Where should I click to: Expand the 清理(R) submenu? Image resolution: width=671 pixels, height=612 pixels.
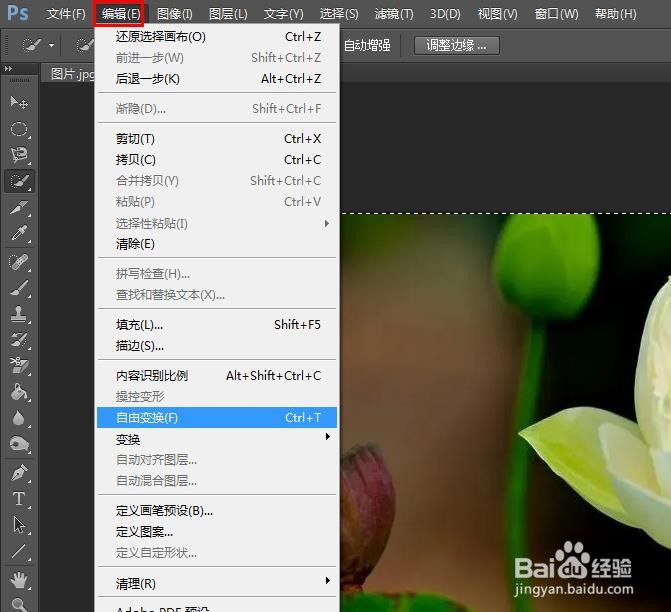pyautogui.click(x=327, y=580)
